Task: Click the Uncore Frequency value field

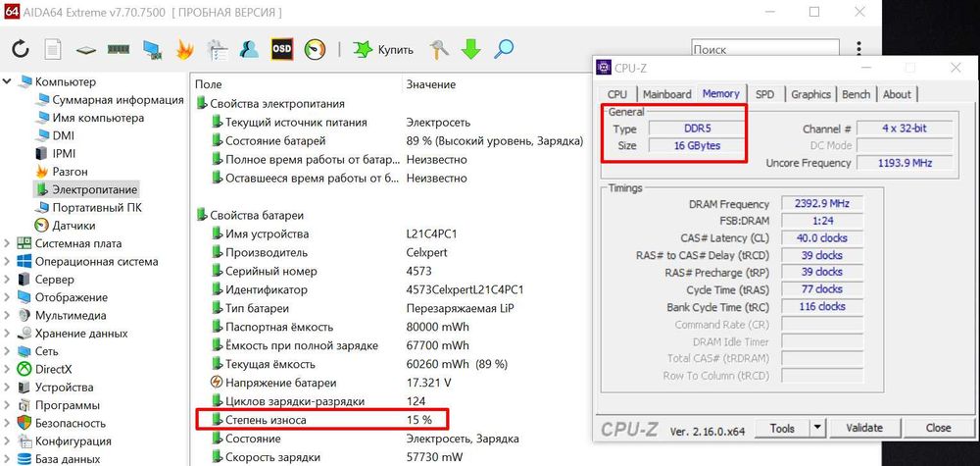Action: pyautogui.click(x=905, y=163)
